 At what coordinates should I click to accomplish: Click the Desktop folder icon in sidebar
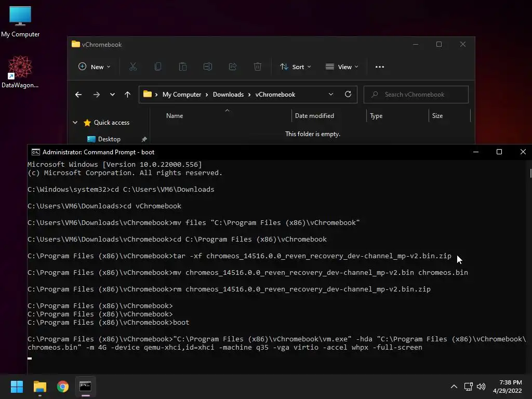pos(91,139)
